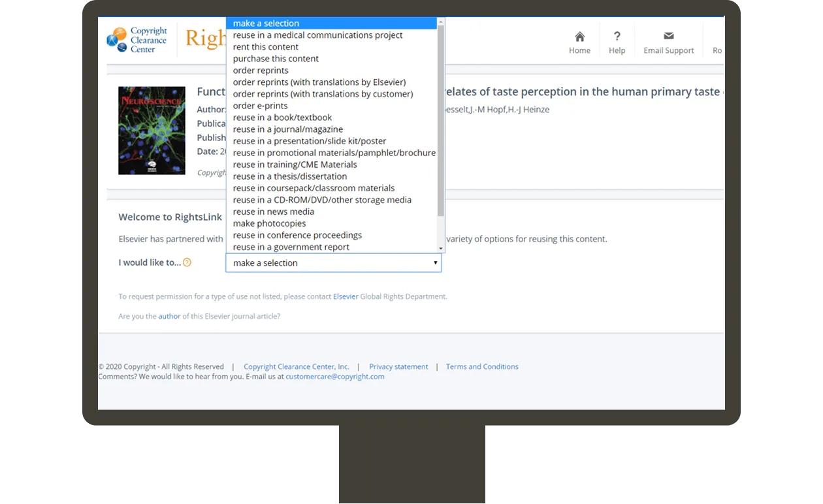This screenshot has height=504, width=823.
Task: Select 'reuse in training/CME Materials'
Action: pos(331,165)
